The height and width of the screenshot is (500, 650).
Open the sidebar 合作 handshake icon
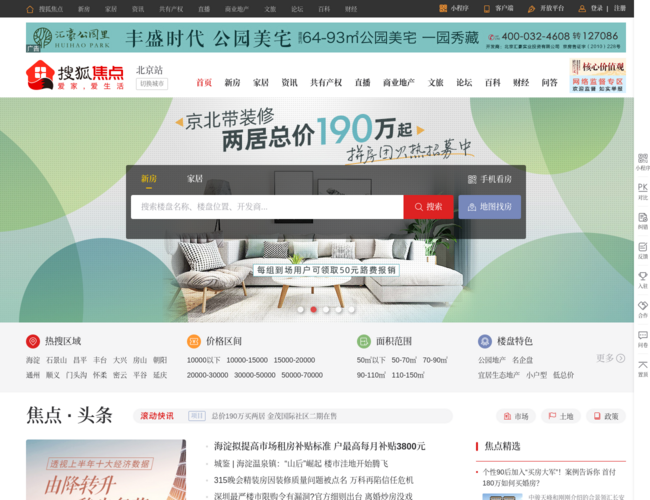(x=643, y=306)
